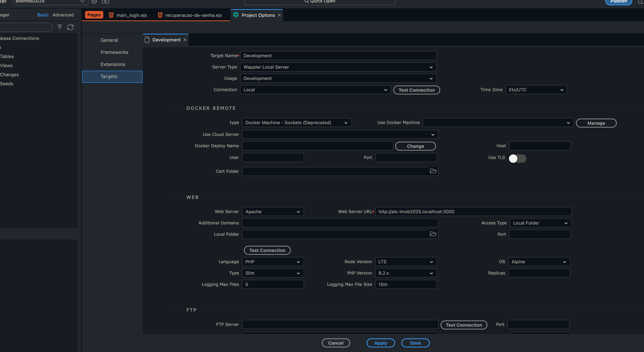The height and width of the screenshot is (352, 644).
Task: Open Cert Folder browse folder icon
Action: [433, 171]
